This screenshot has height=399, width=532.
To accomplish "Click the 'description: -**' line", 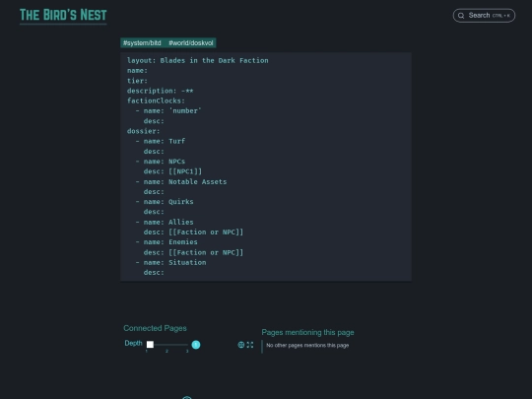I will [161, 91].
